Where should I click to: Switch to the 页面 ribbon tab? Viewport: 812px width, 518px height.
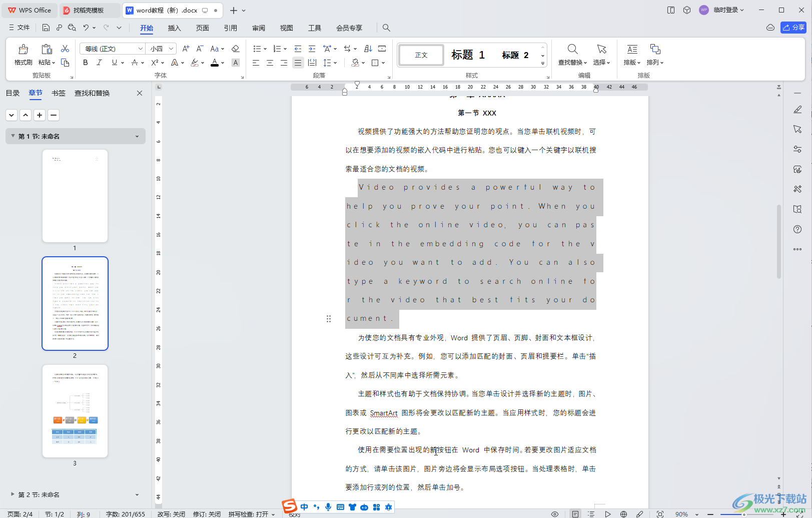click(x=202, y=28)
